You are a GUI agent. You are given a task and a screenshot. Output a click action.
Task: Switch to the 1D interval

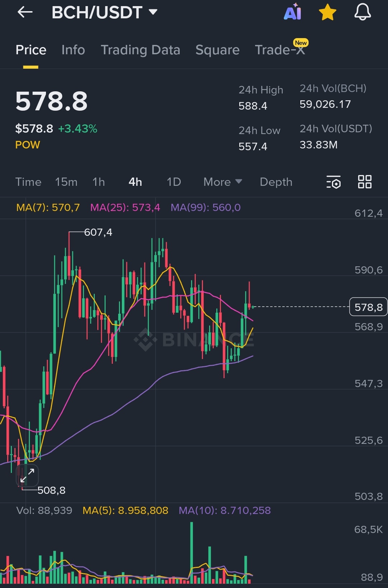[174, 182]
